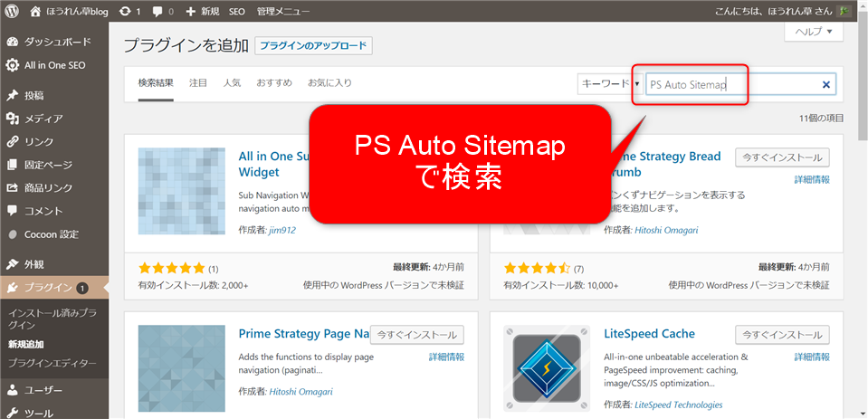Click the ダッシュボード palette icon

(x=13, y=42)
